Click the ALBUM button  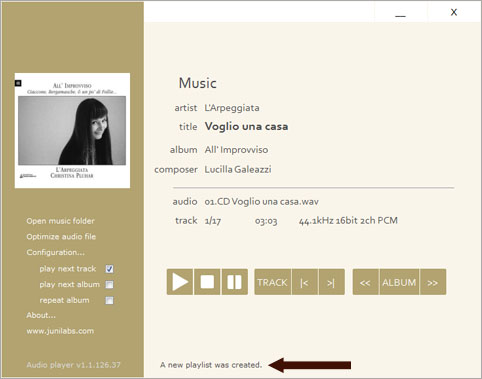coord(399,282)
